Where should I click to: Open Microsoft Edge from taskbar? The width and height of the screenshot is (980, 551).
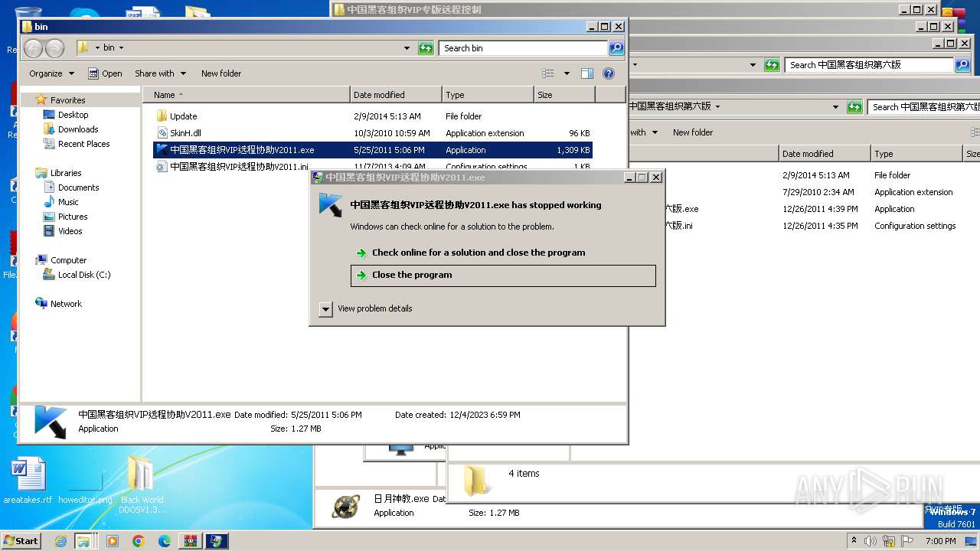(x=165, y=541)
